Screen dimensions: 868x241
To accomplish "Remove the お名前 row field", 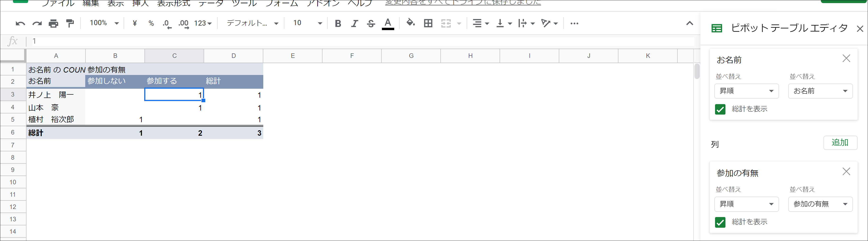I will coord(846,58).
